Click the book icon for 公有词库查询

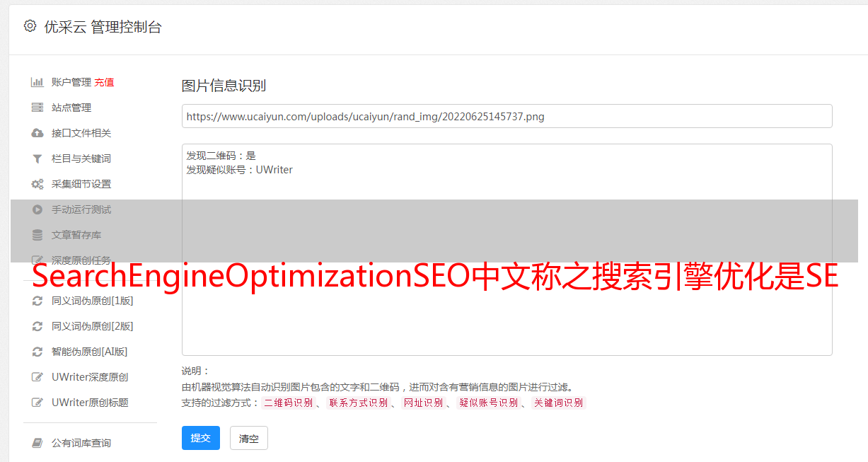37,443
